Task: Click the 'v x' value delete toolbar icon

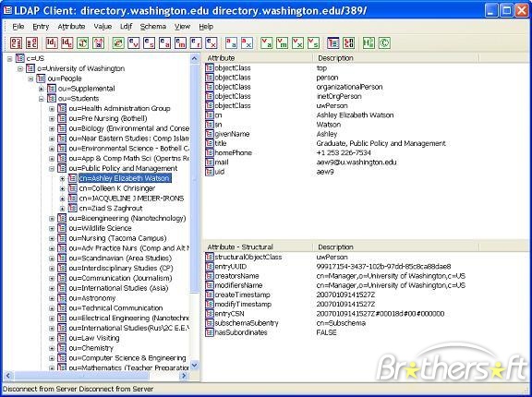Action: 297,42
